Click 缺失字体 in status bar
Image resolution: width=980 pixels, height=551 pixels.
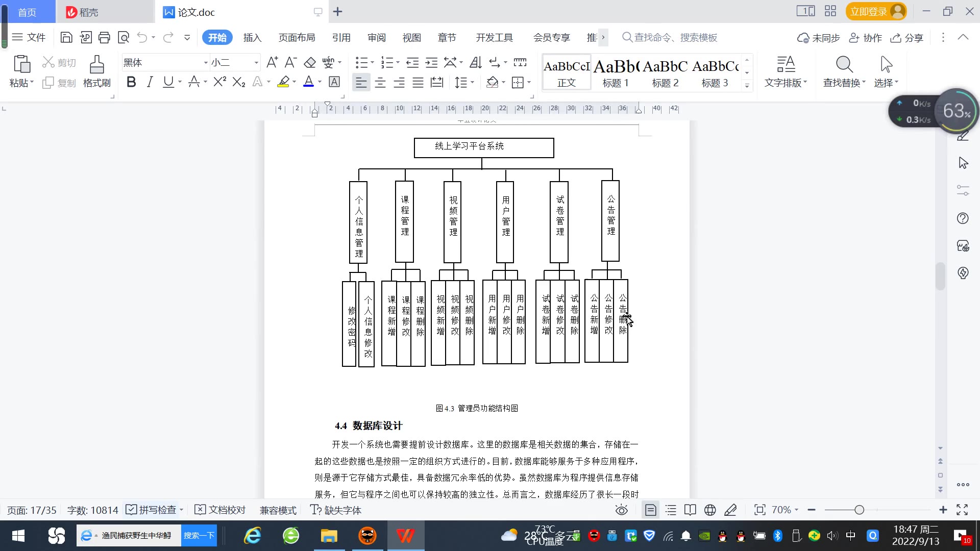[x=335, y=510]
